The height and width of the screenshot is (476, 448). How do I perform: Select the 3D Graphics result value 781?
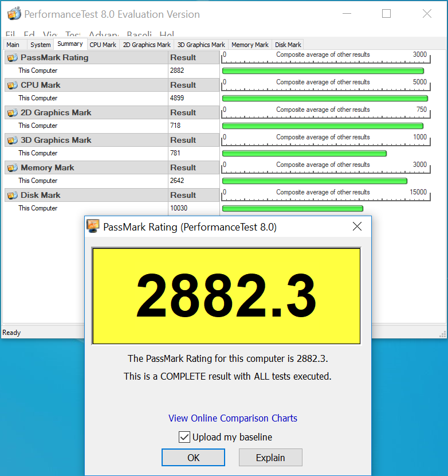tap(175, 153)
